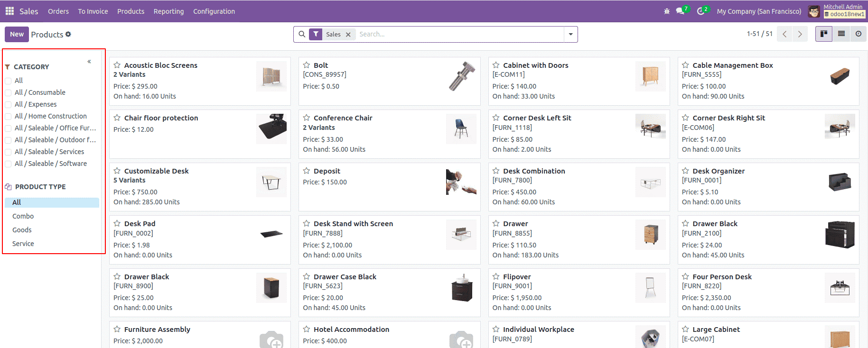Open the Products menu
Image resolution: width=868 pixels, height=348 pixels.
(131, 11)
